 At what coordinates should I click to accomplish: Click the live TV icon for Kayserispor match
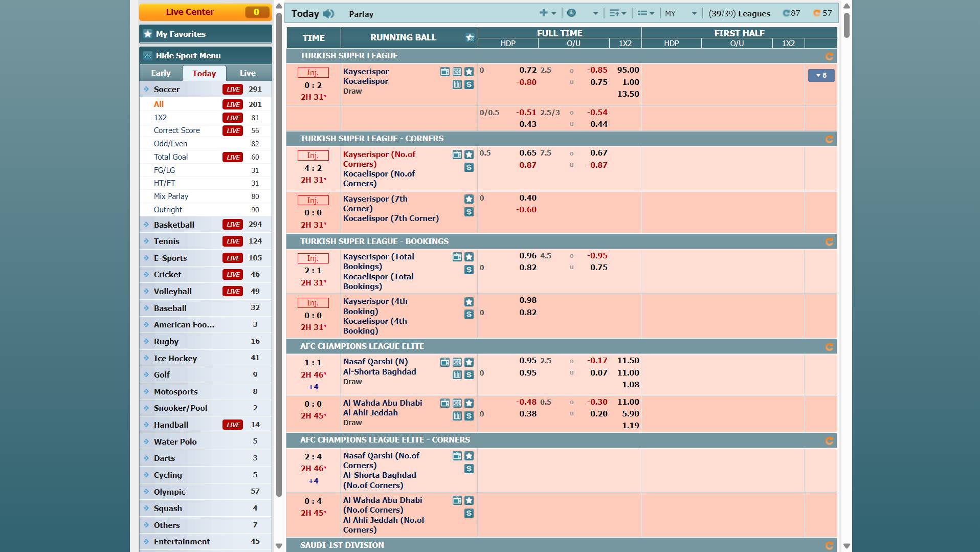[x=444, y=72]
